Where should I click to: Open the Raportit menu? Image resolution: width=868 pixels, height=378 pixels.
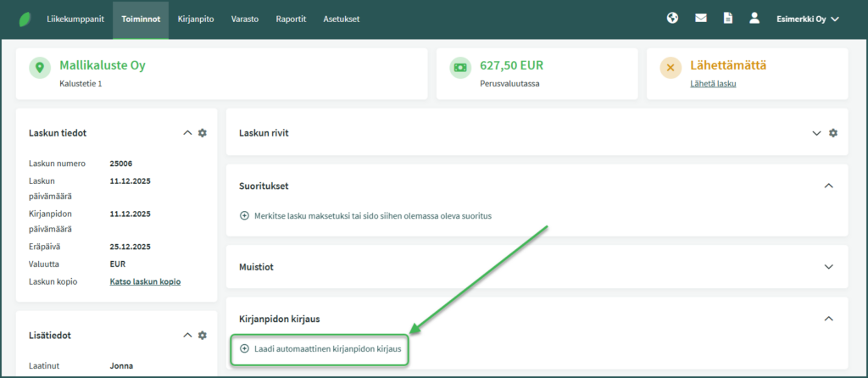pos(291,19)
